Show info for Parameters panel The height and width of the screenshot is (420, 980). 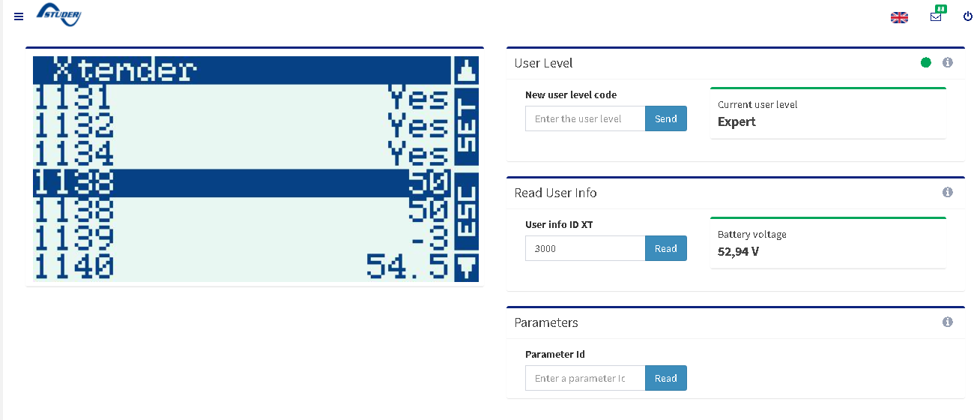pos(947,322)
